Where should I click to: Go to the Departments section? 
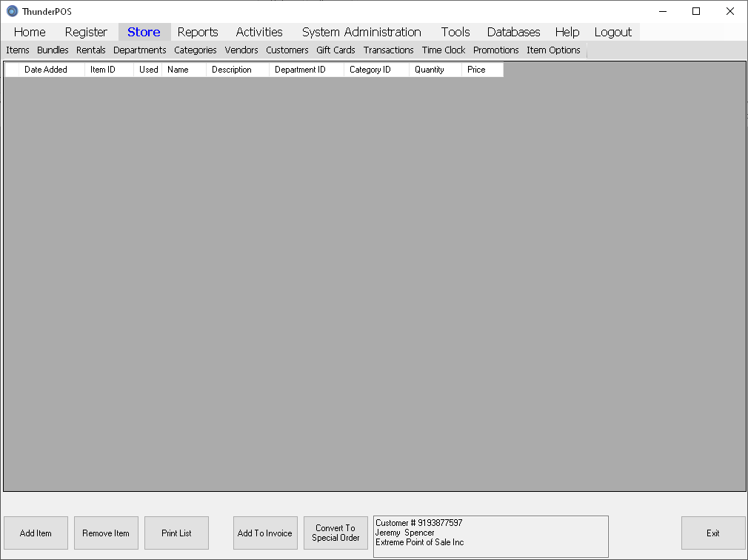pyautogui.click(x=139, y=50)
